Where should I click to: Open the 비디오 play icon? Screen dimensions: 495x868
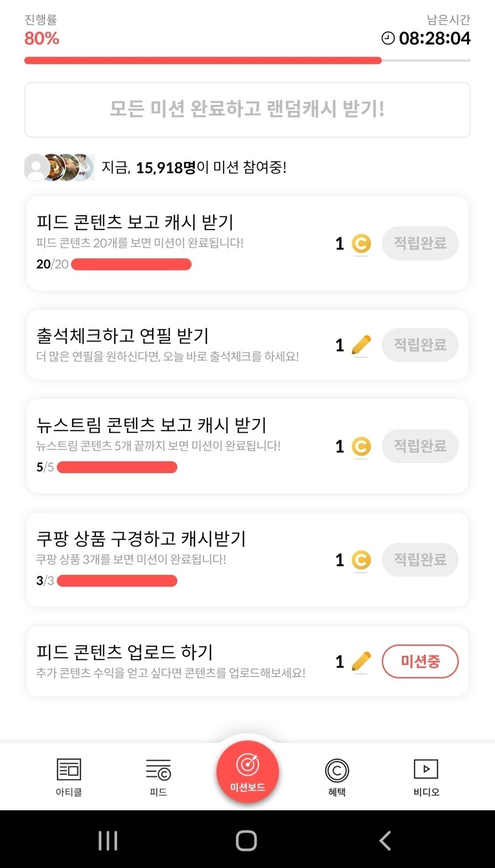pos(426,769)
